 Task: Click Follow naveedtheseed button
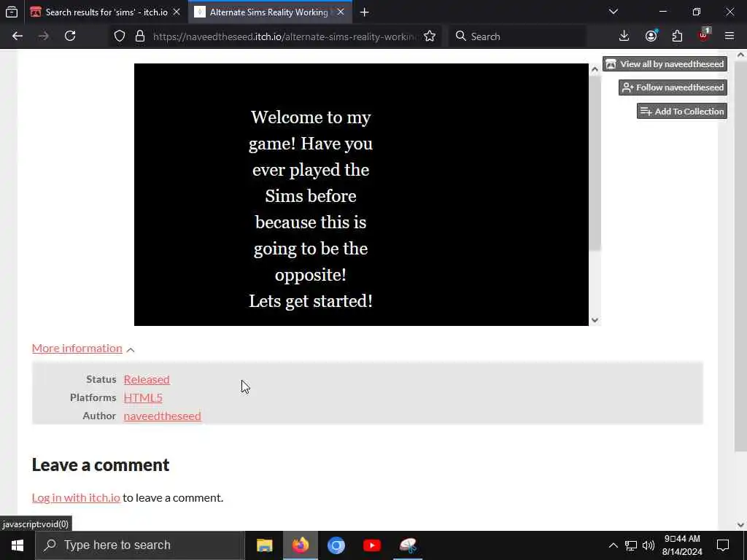(673, 87)
